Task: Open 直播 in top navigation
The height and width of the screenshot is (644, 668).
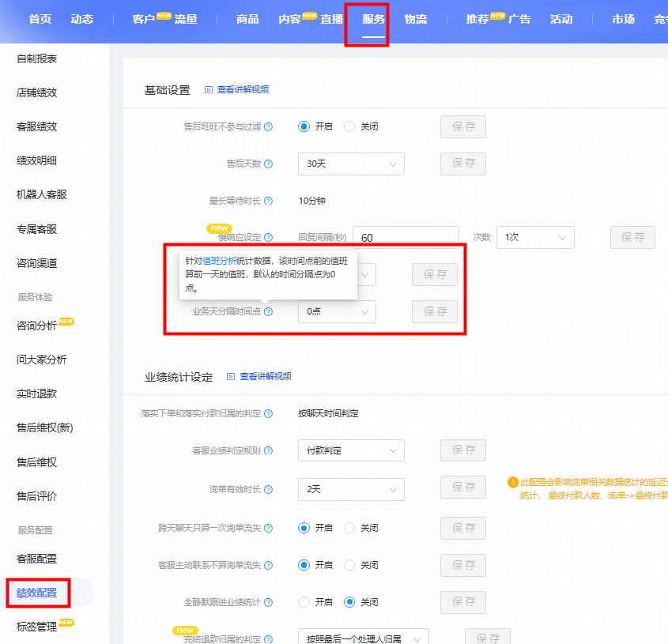Action: [331, 20]
